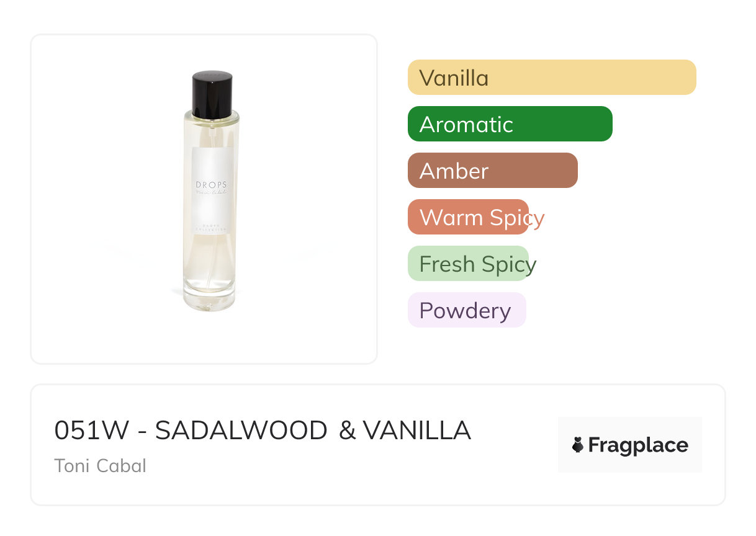Select the green Aromatic accord bar
Viewport: 756px width, 536px height.
(x=510, y=124)
